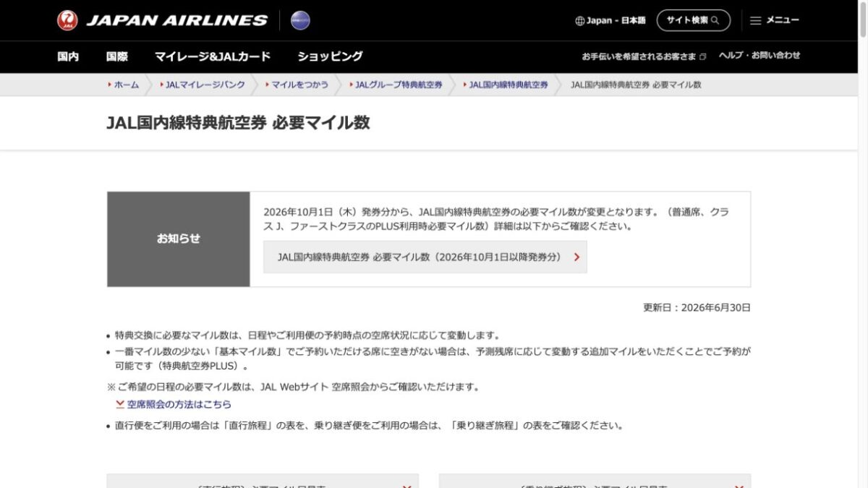Open the ショッピング navigation menu
The width and height of the screenshot is (868, 488).
[x=330, y=56]
